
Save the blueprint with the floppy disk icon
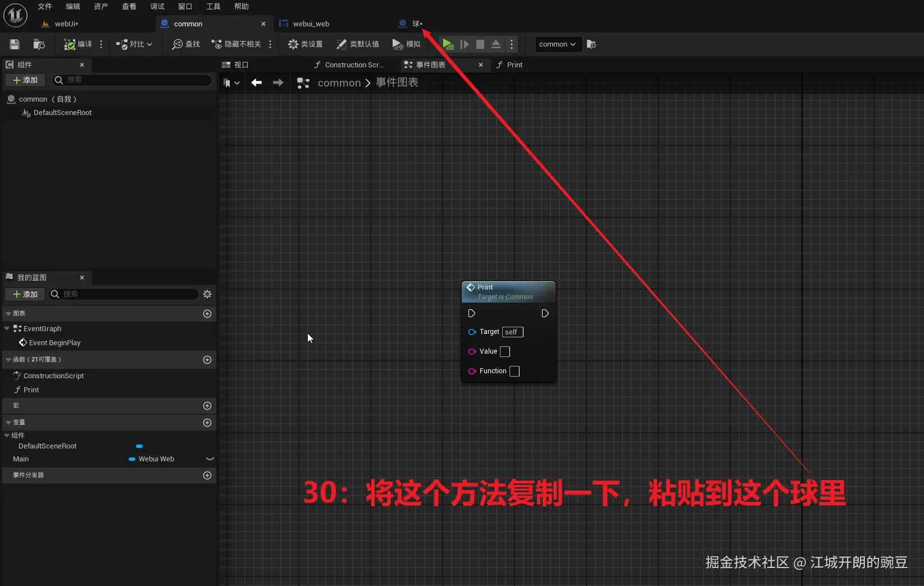[x=15, y=44]
